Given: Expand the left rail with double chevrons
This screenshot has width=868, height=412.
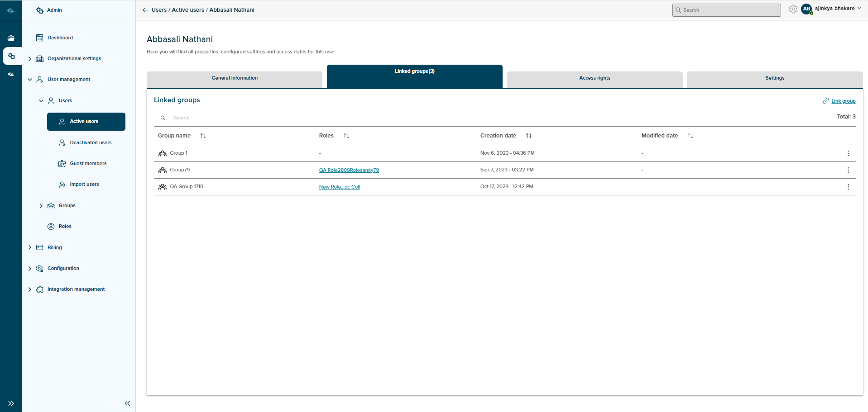Looking at the screenshot, I should click(11, 403).
